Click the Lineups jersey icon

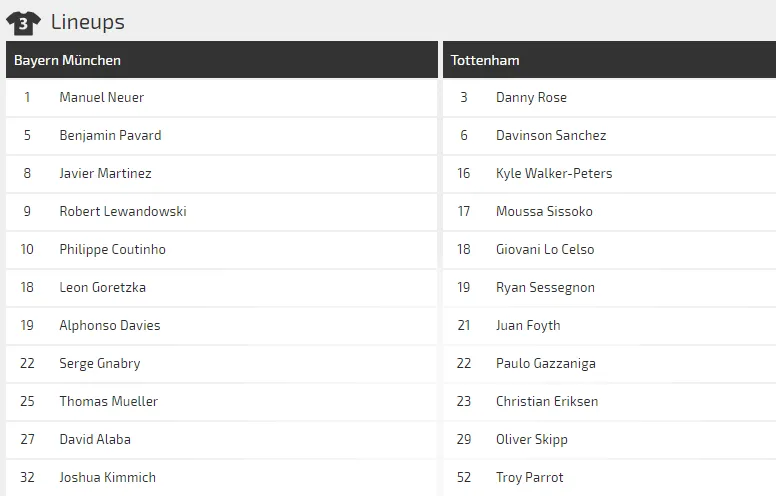point(23,21)
